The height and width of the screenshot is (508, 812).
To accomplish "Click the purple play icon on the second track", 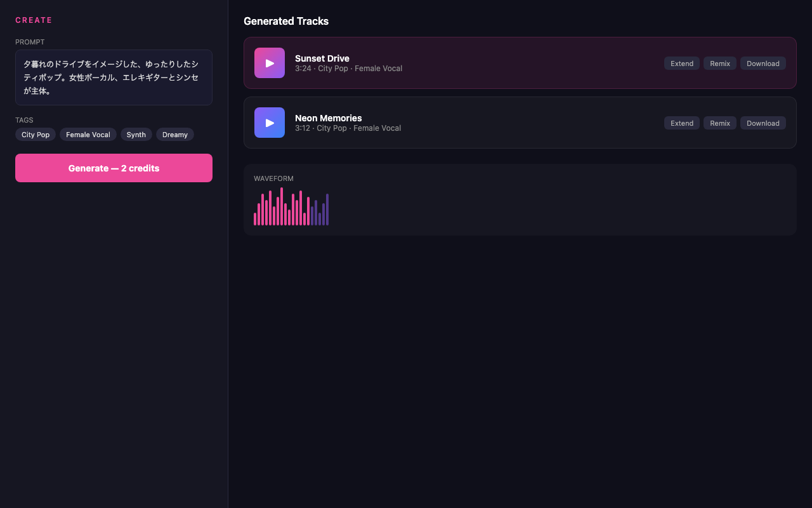I will (x=269, y=122).
